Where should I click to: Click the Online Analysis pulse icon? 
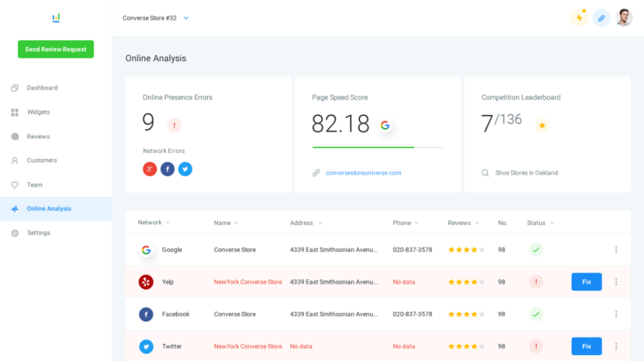pyautogui.click(x=15, y=209)
